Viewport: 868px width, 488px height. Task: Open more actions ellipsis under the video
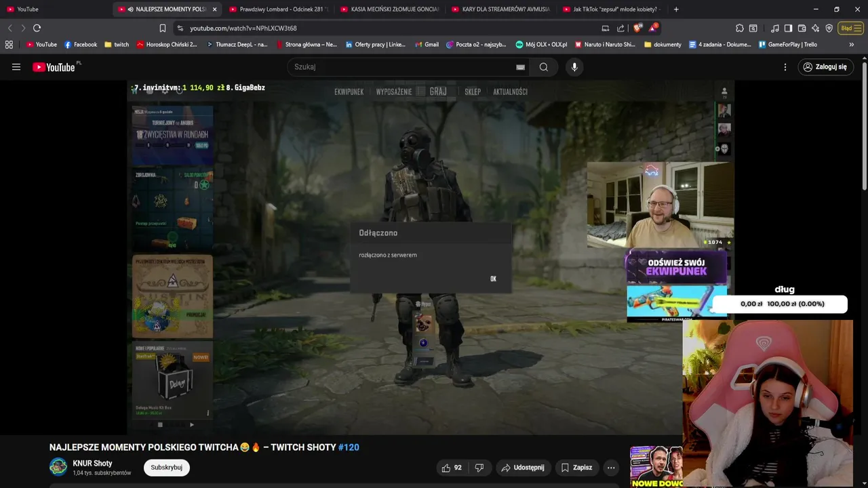pos(611,468)
